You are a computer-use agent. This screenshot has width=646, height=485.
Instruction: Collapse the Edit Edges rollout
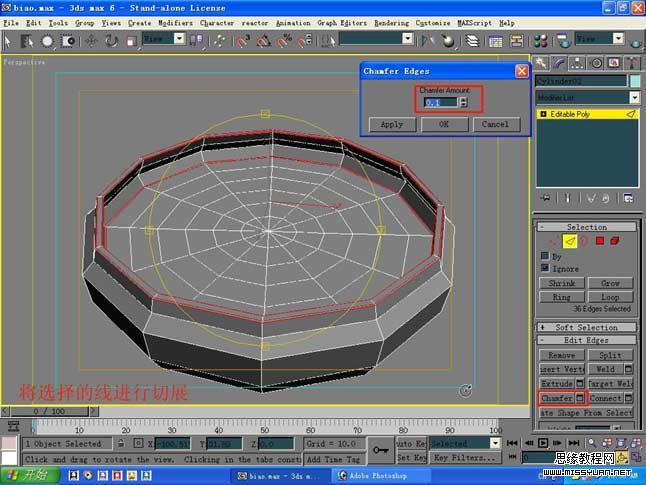coord(587,340)
